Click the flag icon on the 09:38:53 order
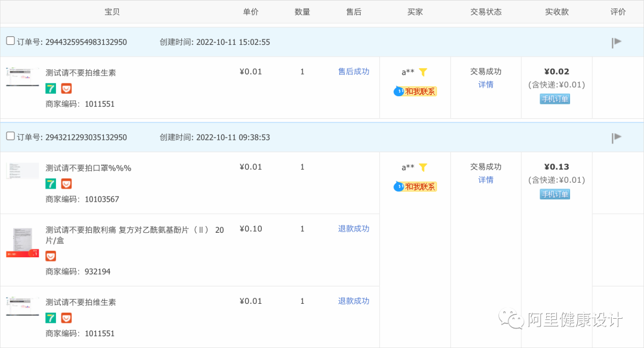This screenshot has height=348, width=644. (616, 137)
